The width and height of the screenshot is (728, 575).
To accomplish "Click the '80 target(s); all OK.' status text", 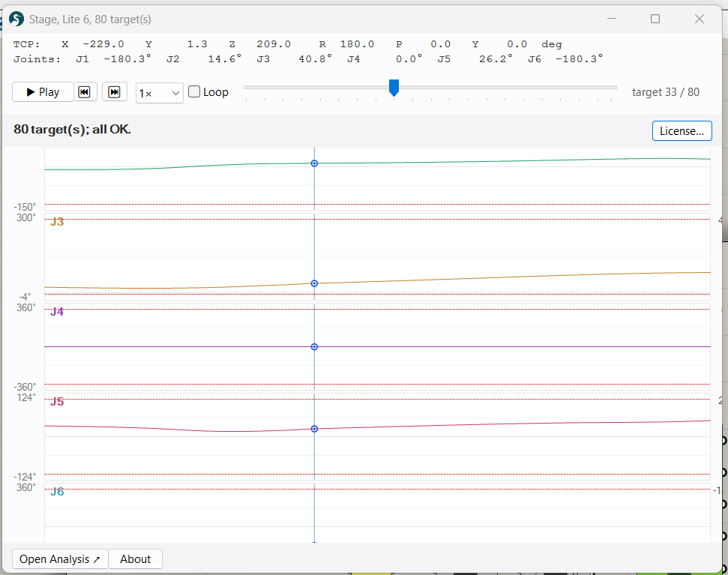I will [72, 129].
